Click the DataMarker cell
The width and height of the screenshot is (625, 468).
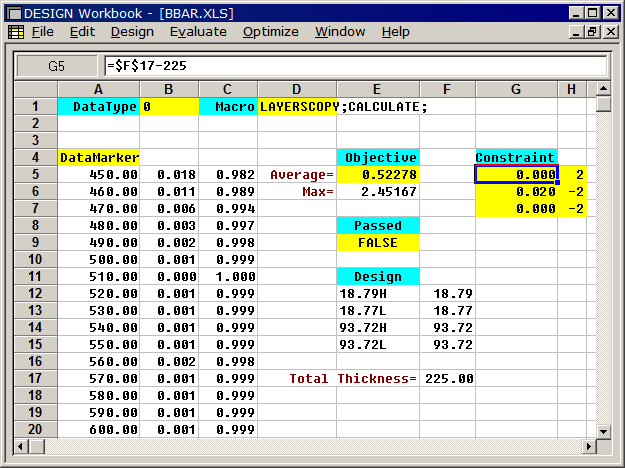point(98,157)
